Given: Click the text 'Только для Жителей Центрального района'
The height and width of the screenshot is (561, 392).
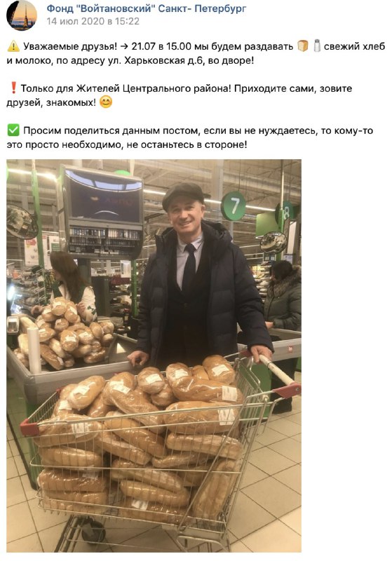Looking at the screenshot, I should pyautogui.click(x=125, y=88).
